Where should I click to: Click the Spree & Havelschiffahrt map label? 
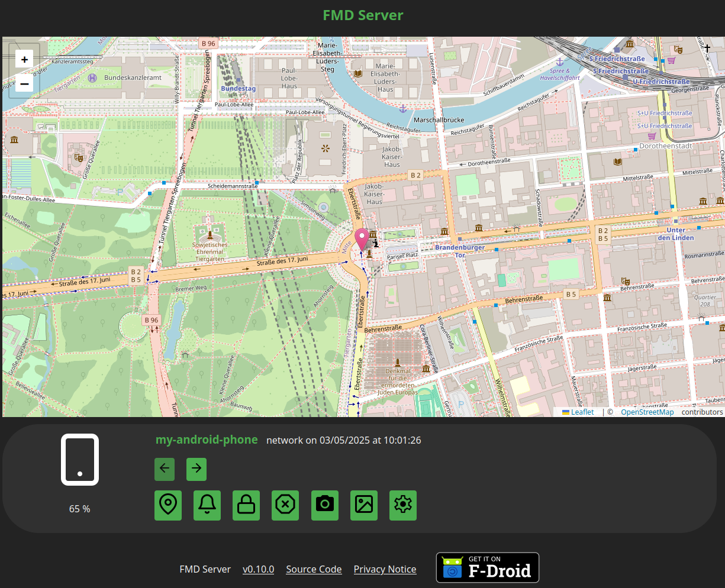560,75
